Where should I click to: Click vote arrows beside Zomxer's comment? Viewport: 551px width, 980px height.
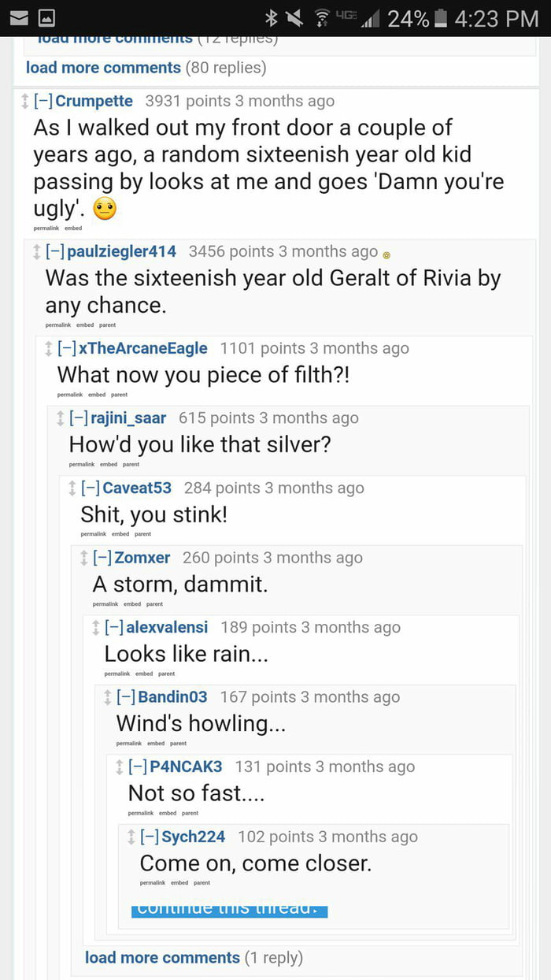tap(83, 559)
